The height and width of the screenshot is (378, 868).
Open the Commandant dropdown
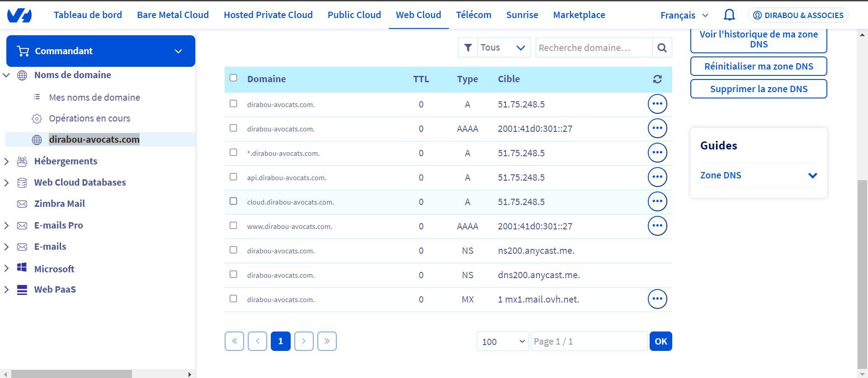pyautogui.click(x=101, y=51)
